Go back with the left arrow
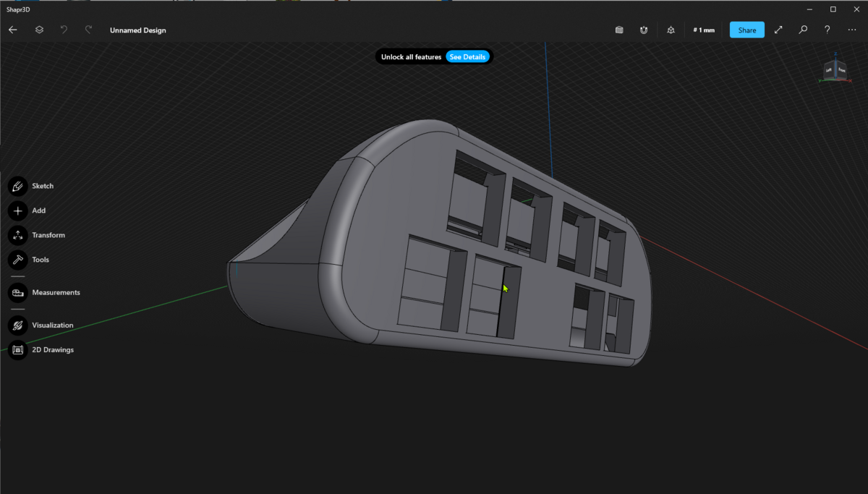Viewport: 868px width, 494px height. (x=13, y=30)
